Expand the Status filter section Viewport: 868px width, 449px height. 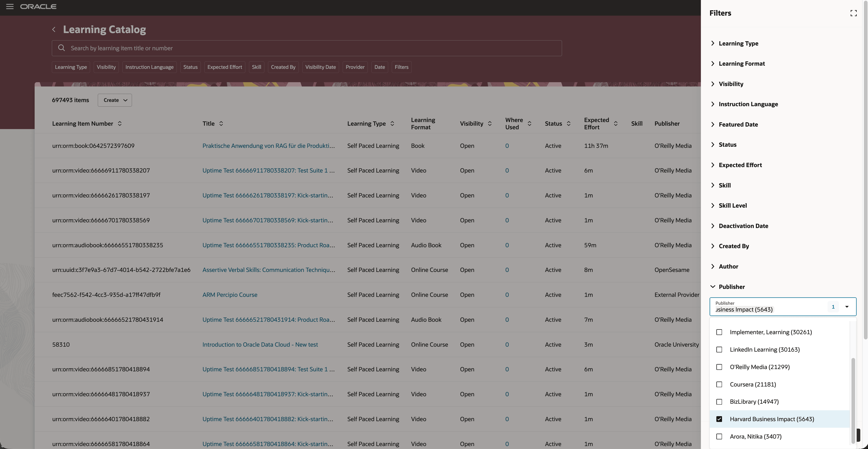pyautogui.click(x=713, y=145)
